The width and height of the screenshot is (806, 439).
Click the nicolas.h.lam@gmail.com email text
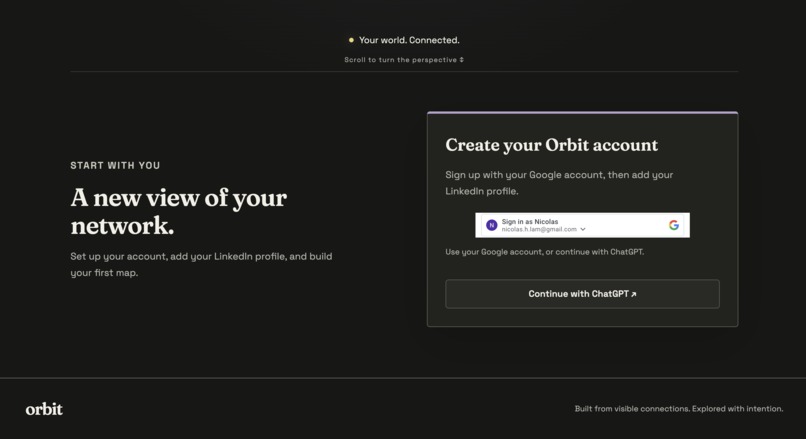coord(539,229)
